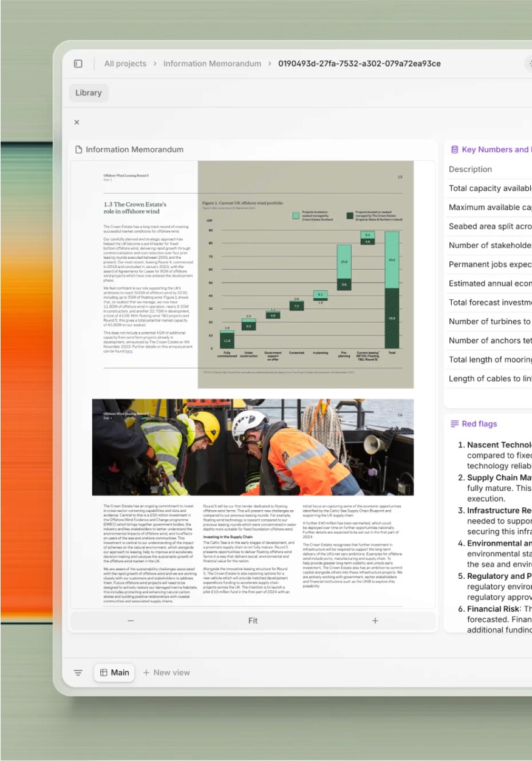Viewport: 532px width, 761px height.
Task: Click the Key Numbers database icon
Action: coord(454,149)
